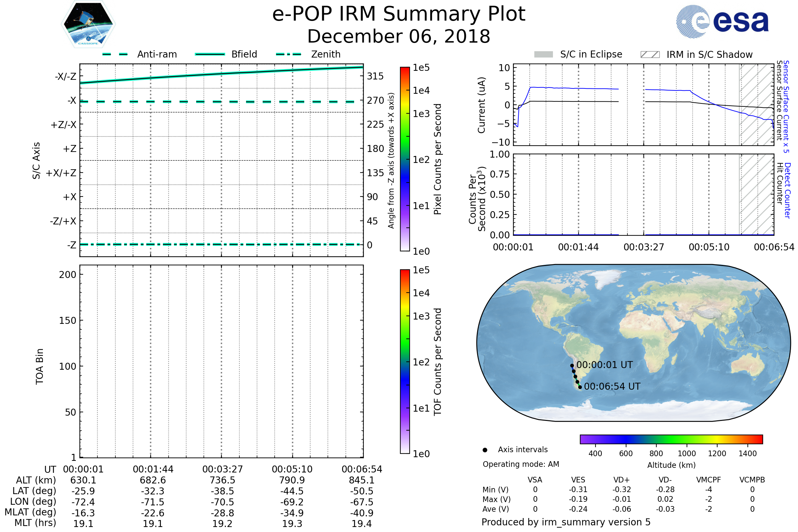Click the Altitude (km) color scale bar
The height and width of the screenshot is (532, 798).
pyautogui.click(x=671, y=439)
